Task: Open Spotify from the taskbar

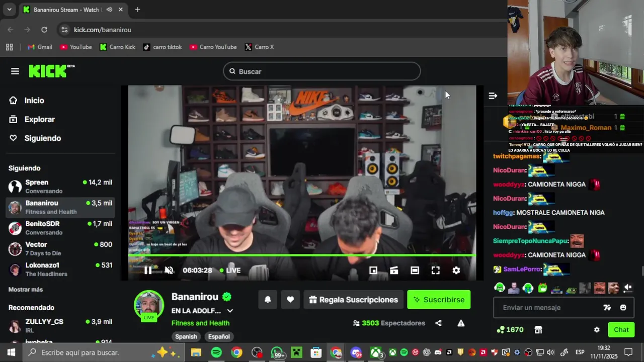Action: 216,352
